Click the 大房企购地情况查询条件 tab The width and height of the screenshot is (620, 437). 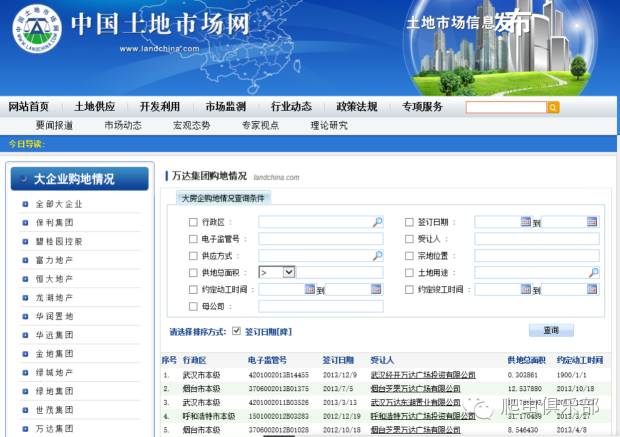pos(223,198)
